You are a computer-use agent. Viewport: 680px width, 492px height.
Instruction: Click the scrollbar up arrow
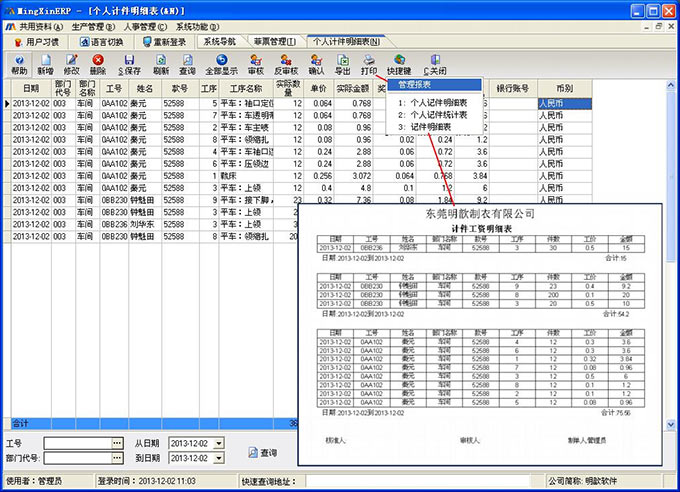tap(670, 85)
